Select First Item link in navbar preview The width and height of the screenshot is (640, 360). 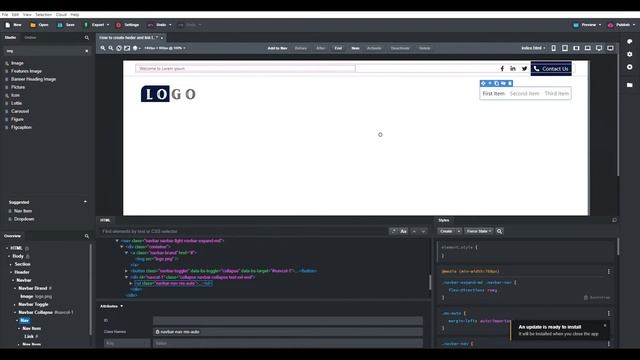493,93
